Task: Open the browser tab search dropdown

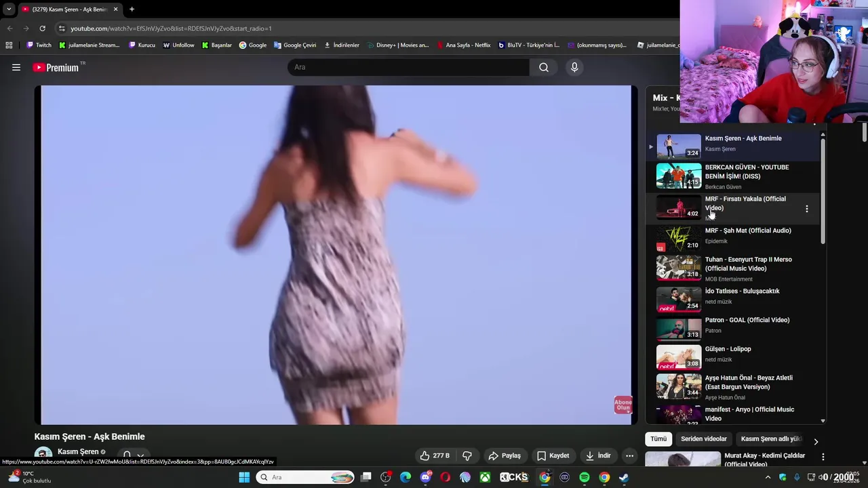Action: click(9, 9)
